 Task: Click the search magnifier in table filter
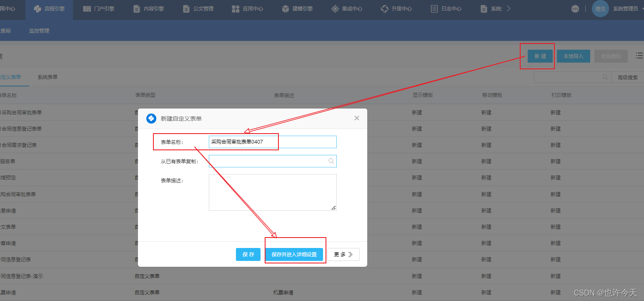[605, 77]
